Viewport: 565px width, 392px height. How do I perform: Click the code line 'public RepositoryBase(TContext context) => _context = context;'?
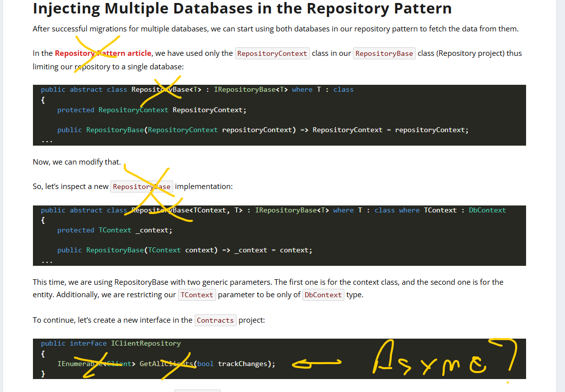coord(185,250)
